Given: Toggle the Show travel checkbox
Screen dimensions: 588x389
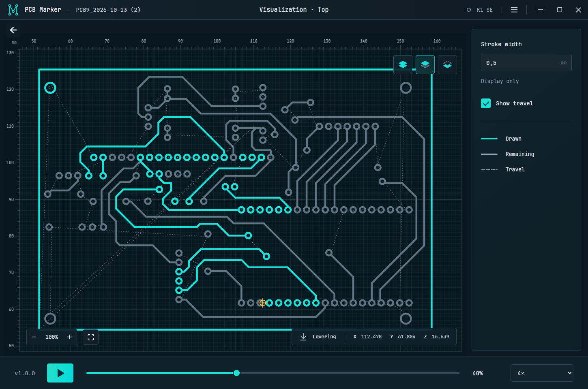Looking at the screenshot, I should coord(486,103).
